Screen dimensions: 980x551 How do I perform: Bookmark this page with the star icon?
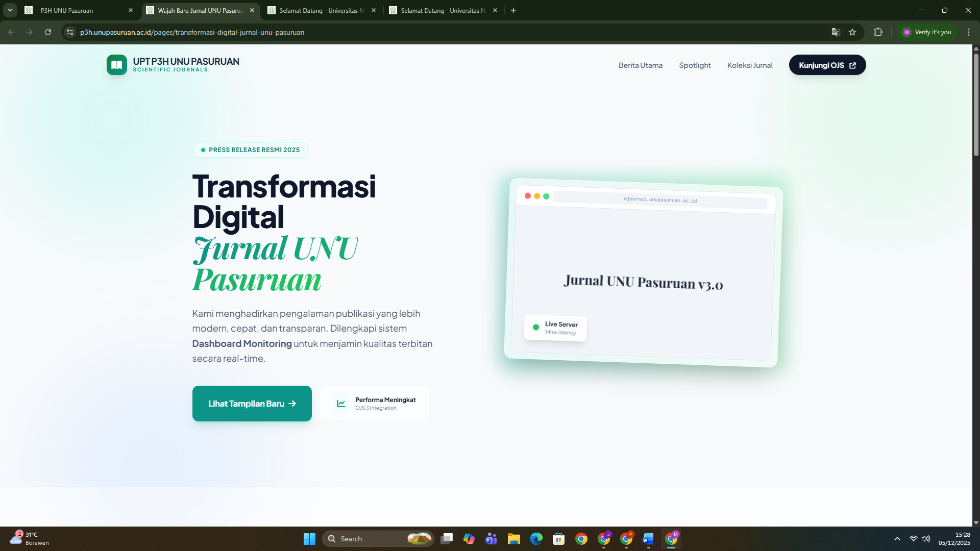point(852,32)
